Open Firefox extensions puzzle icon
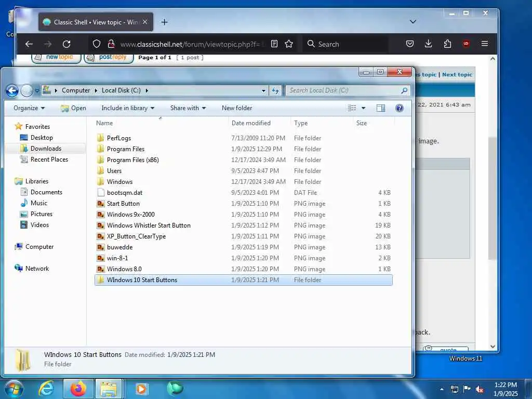The height and width of the screenshot is (399, 532). tap(447, 44)
